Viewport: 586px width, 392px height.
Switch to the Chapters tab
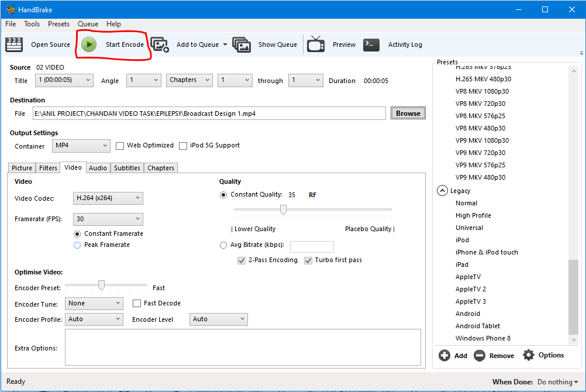161,168
